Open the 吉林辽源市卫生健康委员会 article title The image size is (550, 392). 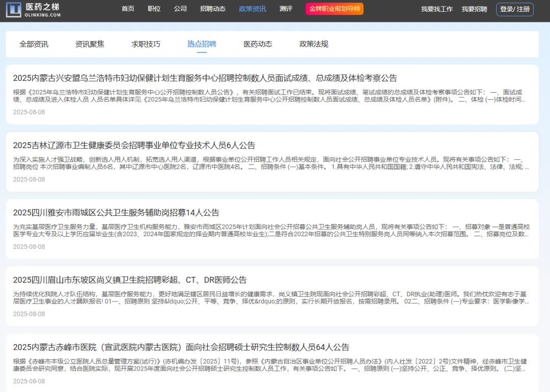[134, 145]
